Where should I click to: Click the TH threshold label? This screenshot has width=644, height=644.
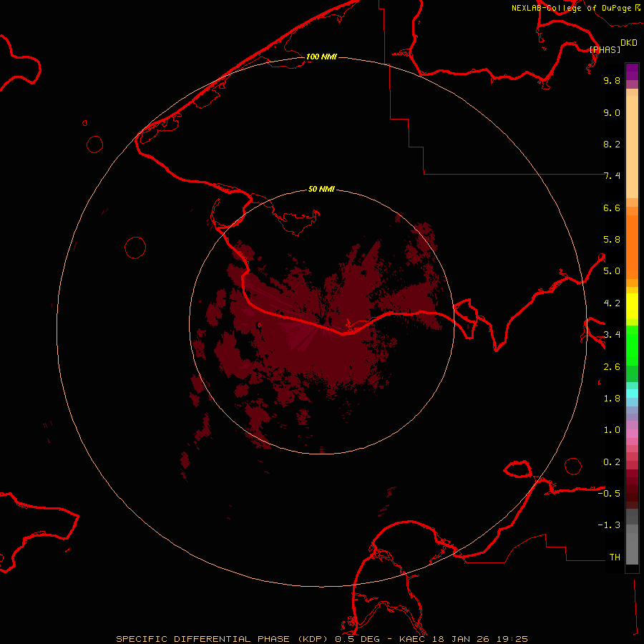pos(615,557)
